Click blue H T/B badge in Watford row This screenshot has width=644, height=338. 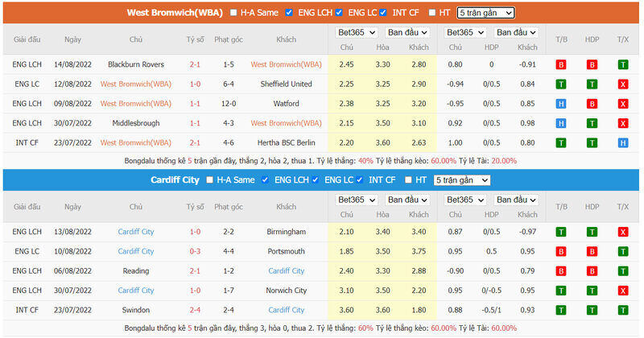(560, 104)
